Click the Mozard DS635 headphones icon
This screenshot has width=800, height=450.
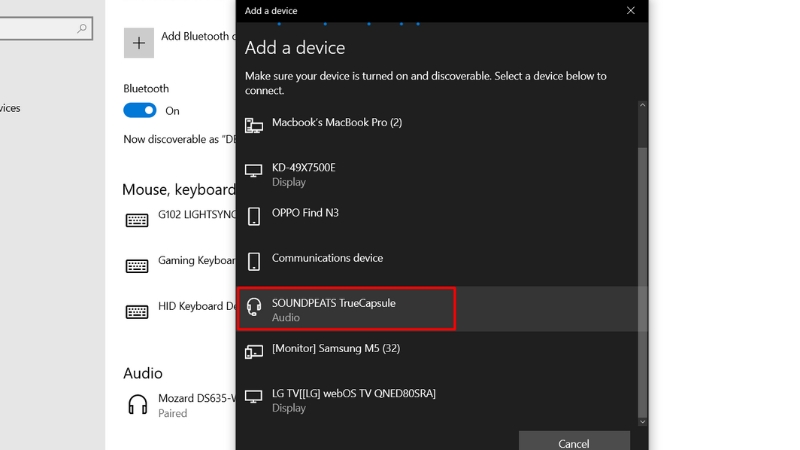pos(137,404)
